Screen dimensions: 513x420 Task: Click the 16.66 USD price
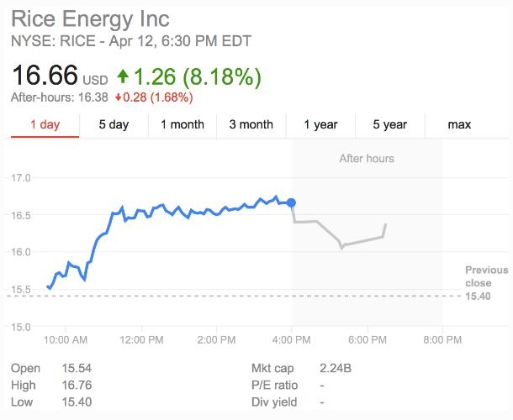tap(59, 76)
